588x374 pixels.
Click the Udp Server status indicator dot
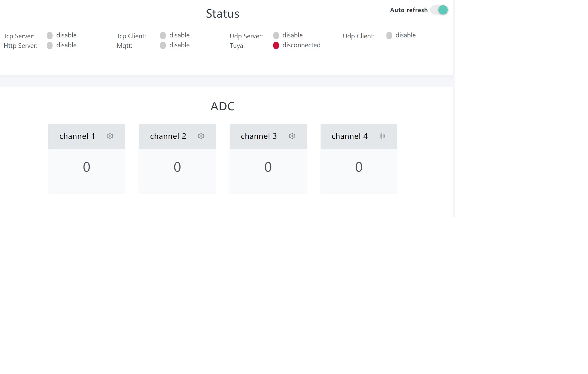[276, 36]
